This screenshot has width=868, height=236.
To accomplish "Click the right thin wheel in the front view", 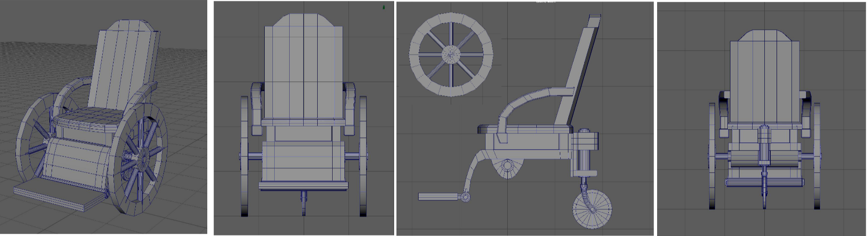I will 363,156.
